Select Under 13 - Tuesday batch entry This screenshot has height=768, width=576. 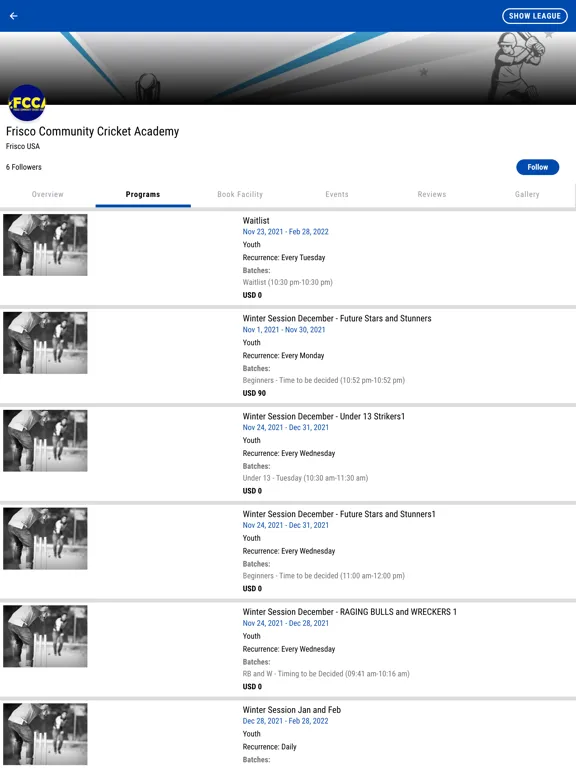[305, 478]
